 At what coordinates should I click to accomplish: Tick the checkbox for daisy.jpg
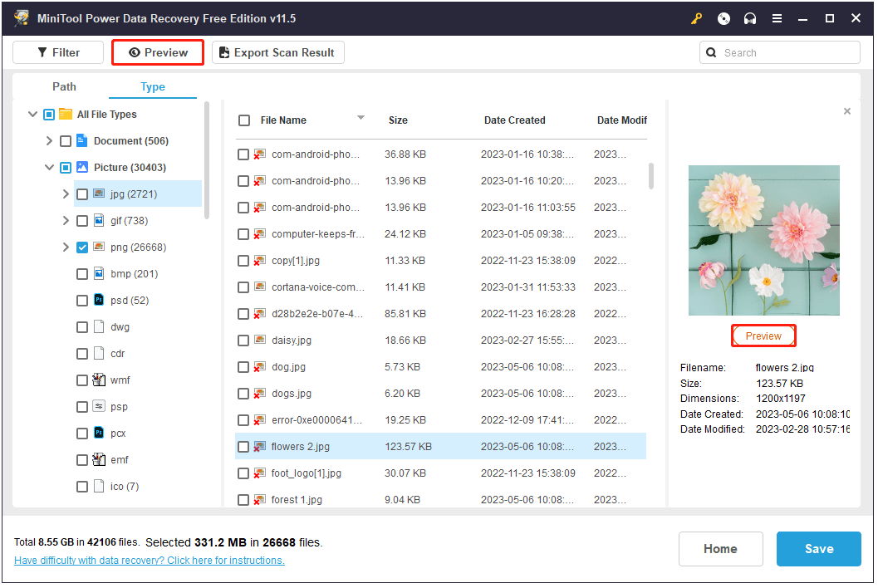pos(243,340)
